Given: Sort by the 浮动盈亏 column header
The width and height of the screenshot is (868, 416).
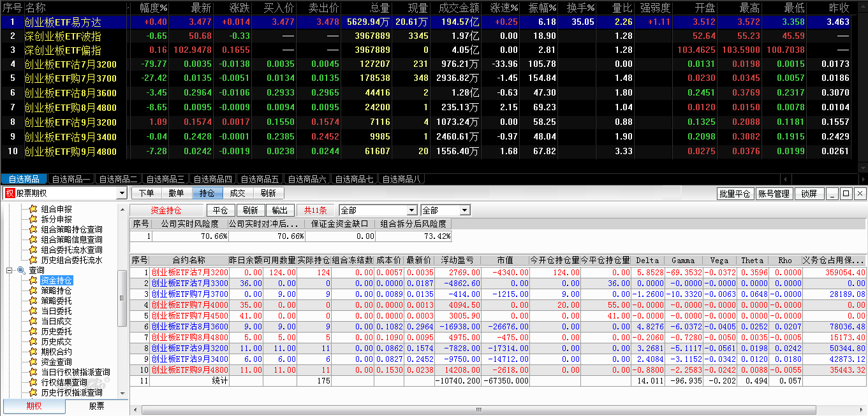Looking at the screenshot, I should coord(458,260).
